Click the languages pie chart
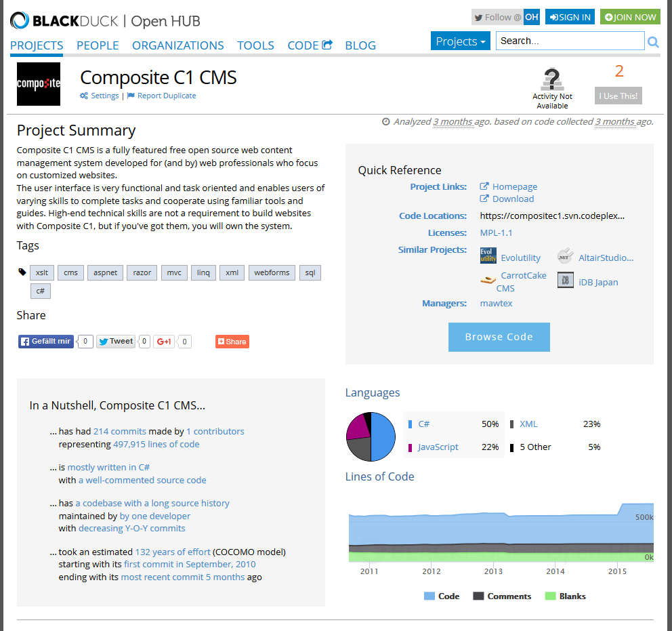This screenshot has height=631, width=672. (371, 436)
